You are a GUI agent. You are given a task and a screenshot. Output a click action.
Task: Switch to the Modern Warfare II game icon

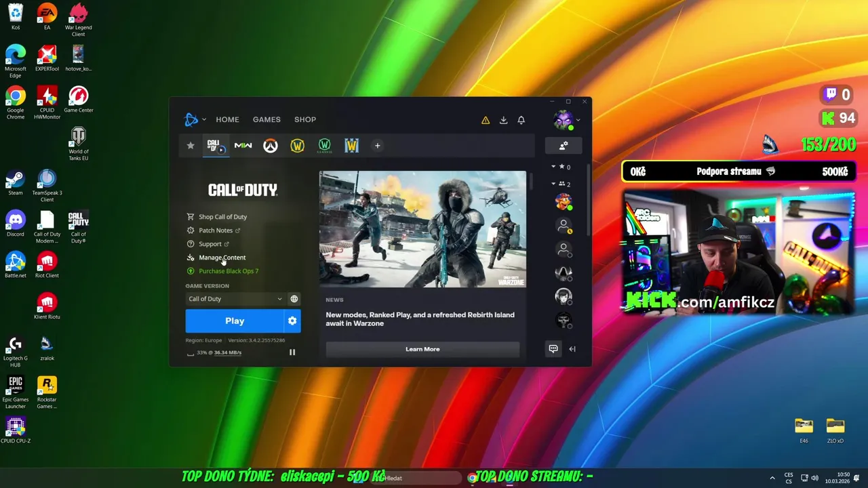pos(243,146)
